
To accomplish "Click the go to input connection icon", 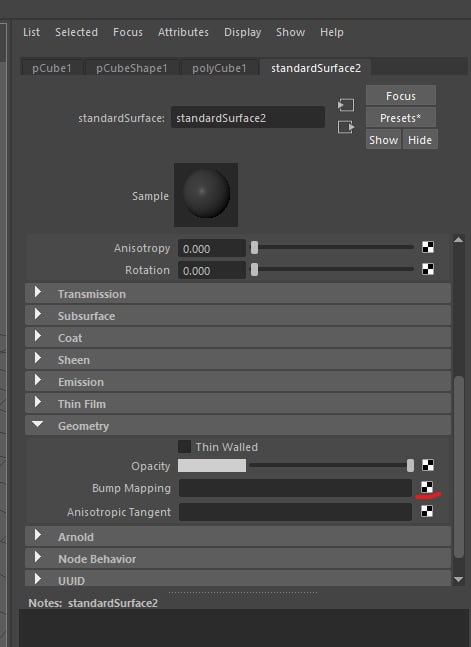I will pyautogui.click(x=346, y=105).
